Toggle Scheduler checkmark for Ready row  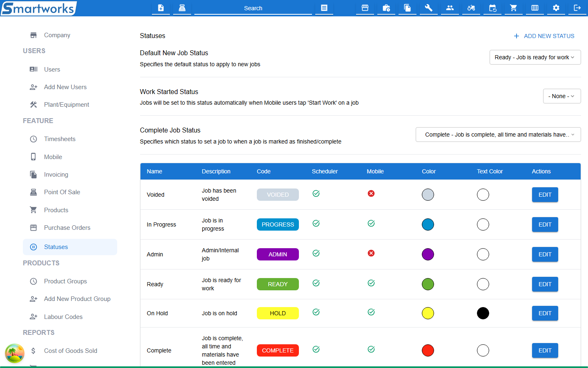tap(316, 283)
